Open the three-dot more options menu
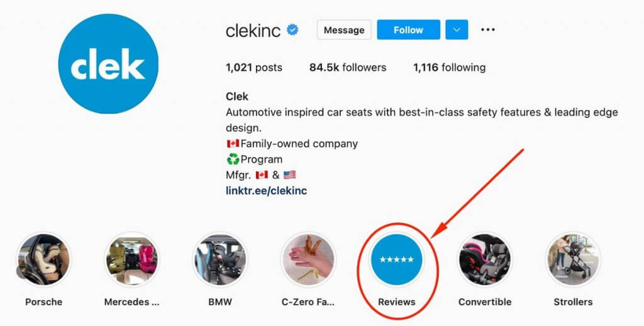Image resolution: width=644 pixels, height=326 pixels. point(488,30)
